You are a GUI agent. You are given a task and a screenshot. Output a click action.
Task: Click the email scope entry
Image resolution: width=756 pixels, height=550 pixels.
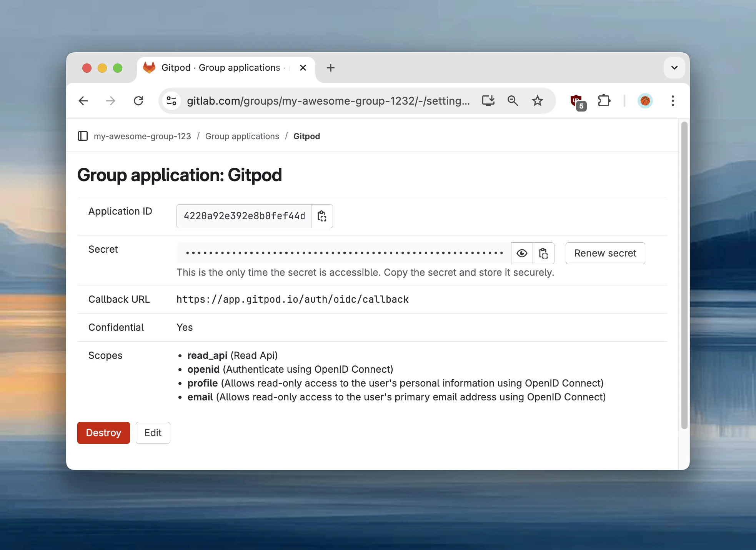pyautogui.click(x=396, y=397)
